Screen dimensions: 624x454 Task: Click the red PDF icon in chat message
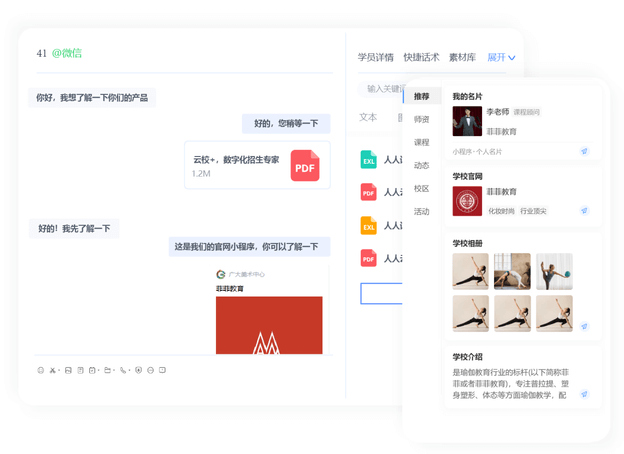(x=305, y=165)
